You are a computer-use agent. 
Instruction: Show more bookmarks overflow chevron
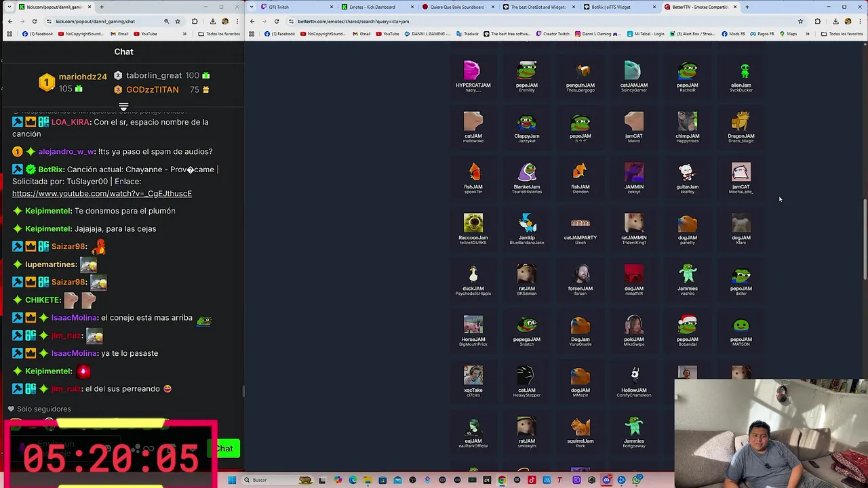(x=807, y=34)
